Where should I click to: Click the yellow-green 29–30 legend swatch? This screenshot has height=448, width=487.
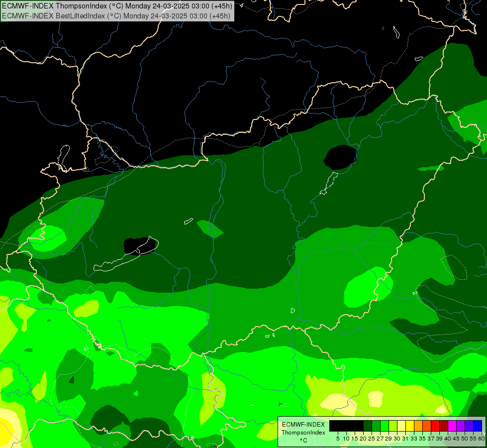coord(393,426)
